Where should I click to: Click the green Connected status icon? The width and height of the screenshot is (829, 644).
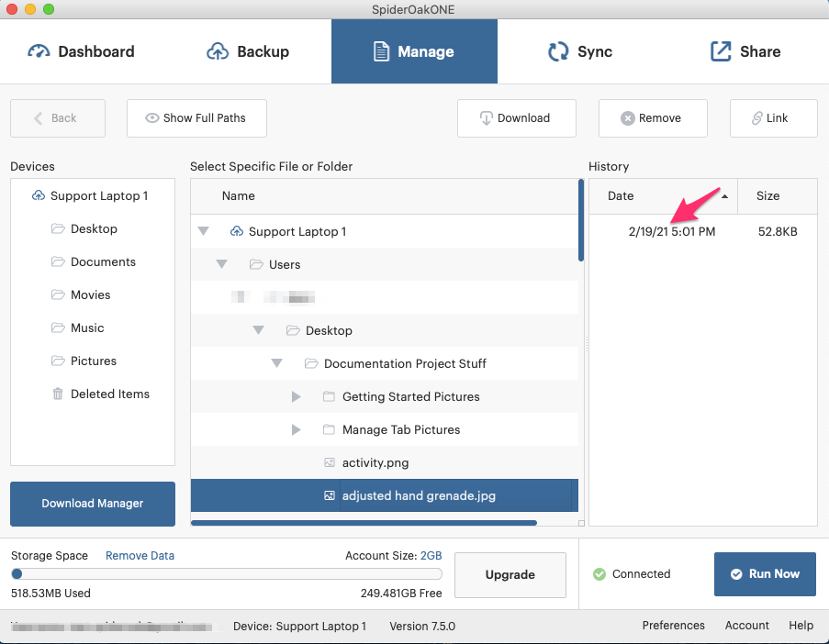pos(599,574)
